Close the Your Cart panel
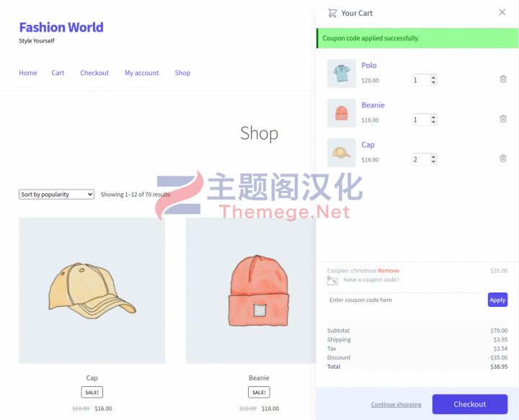 point(502,12)
